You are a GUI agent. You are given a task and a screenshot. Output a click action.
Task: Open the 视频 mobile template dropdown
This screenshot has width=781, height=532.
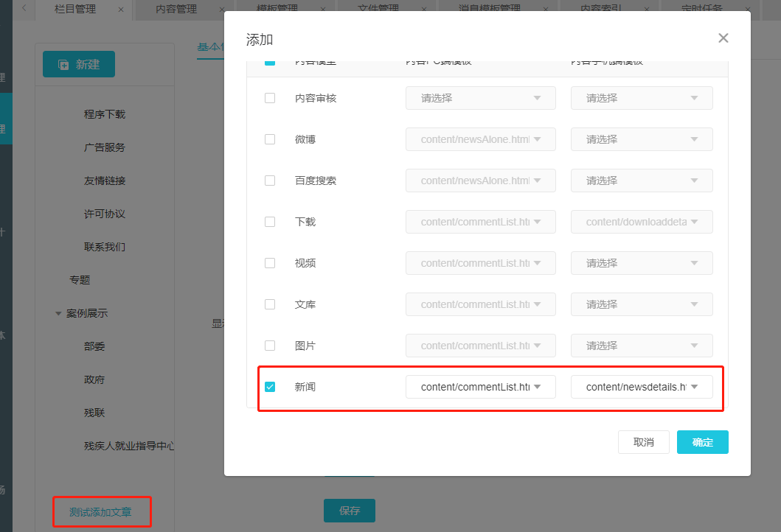(642, 263)
